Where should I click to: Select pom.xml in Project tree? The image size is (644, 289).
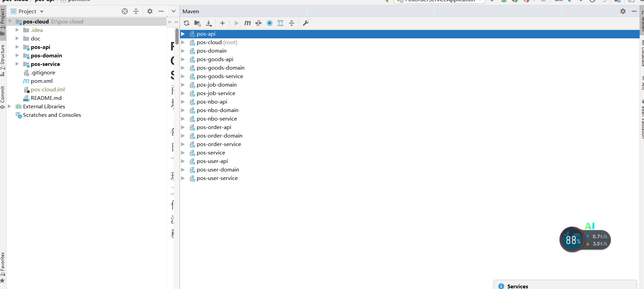pos(42,81)
